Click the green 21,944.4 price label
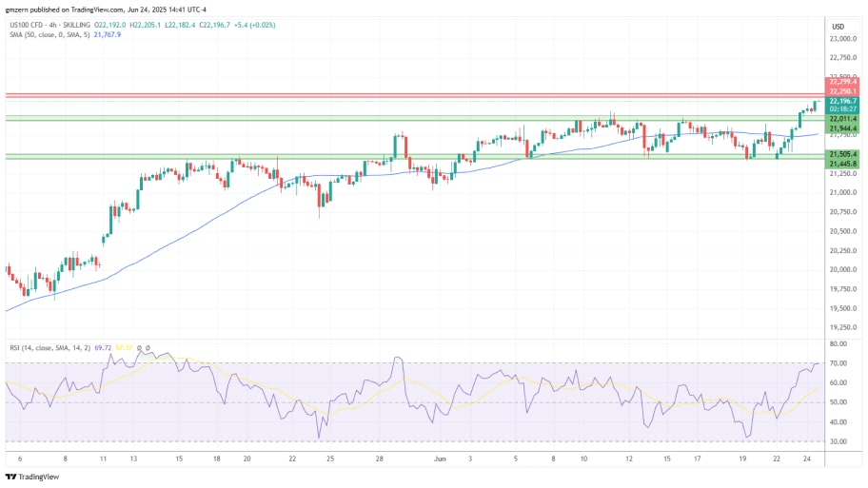Image resolution: width=868 pixels, height=488 pixels. (842, 128)
